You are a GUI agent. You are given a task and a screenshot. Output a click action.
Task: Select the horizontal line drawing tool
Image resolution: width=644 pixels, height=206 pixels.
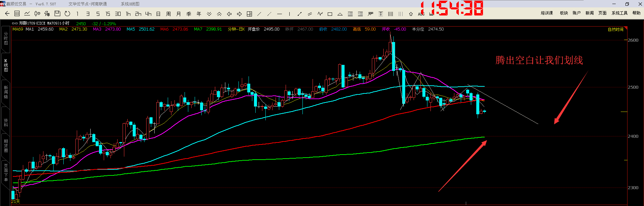click(x=279, y=14)
